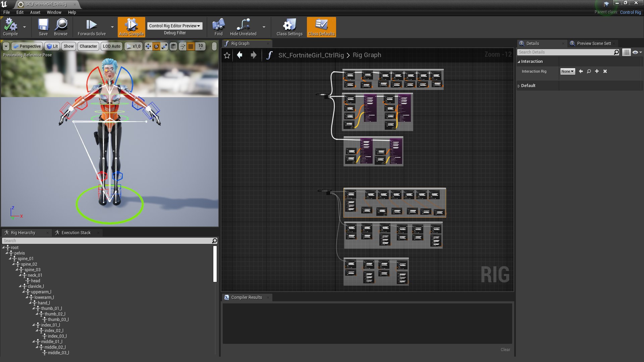Toggle surface snapping icon in viewport
Image resolution: width=644 pixels, height=362 pixels.
tap(182, 46)
